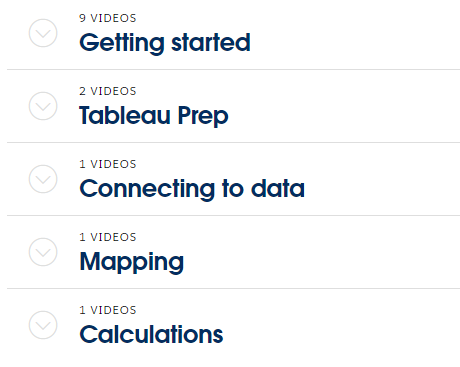460x367 pixels.
Task: Click empty space right of Getting started
Action: pos(355,35)
